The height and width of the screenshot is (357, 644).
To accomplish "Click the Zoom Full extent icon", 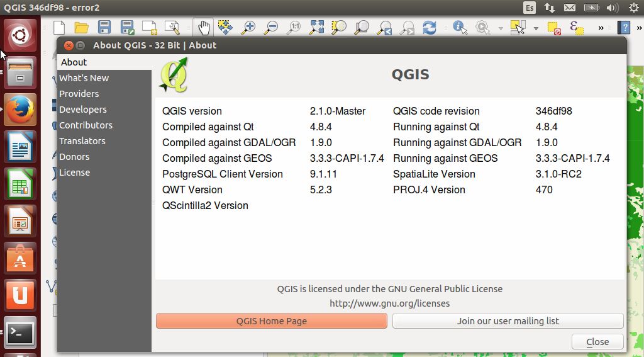I will [316, 27].
